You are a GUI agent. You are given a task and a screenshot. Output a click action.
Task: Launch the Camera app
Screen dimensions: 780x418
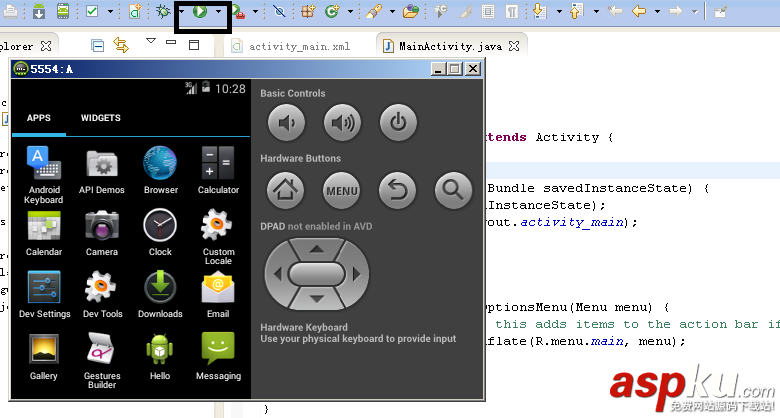[x=101, y=233]
